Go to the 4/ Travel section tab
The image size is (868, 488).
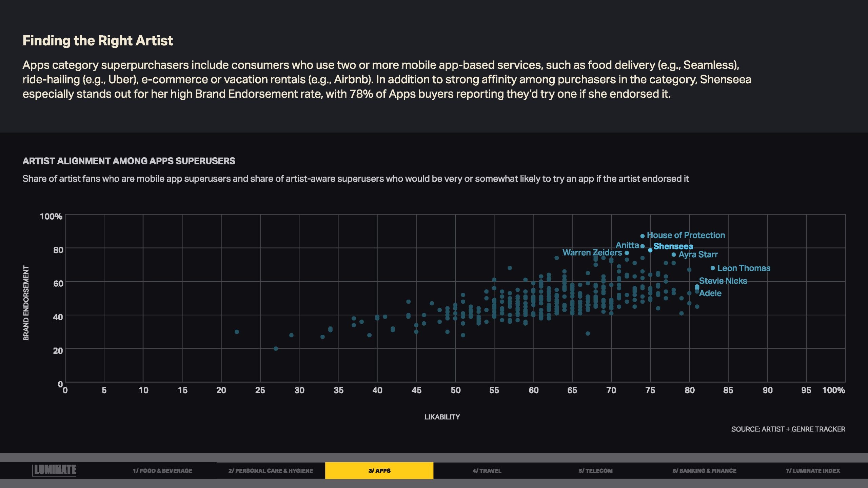coord(487,471)
